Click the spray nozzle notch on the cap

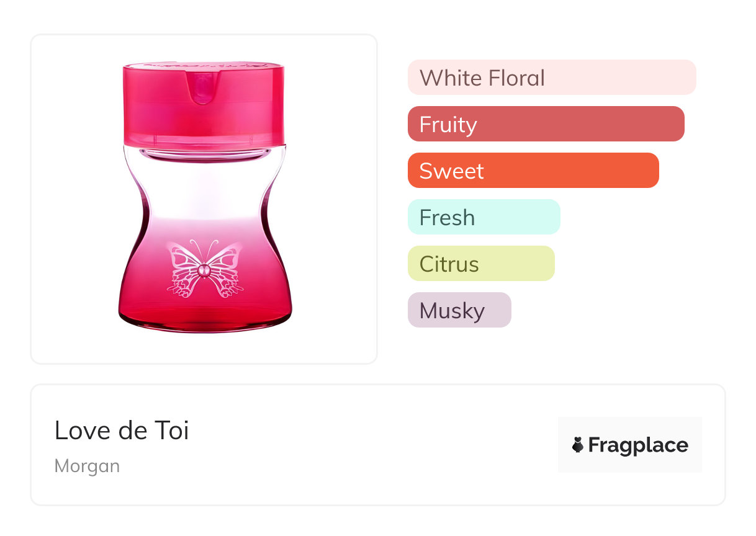(x=203, y=87)
